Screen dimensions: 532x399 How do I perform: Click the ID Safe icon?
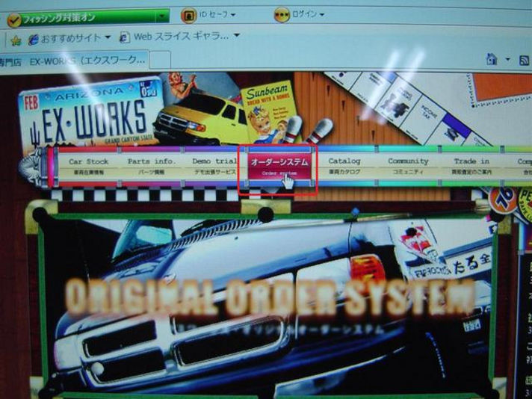188,15
